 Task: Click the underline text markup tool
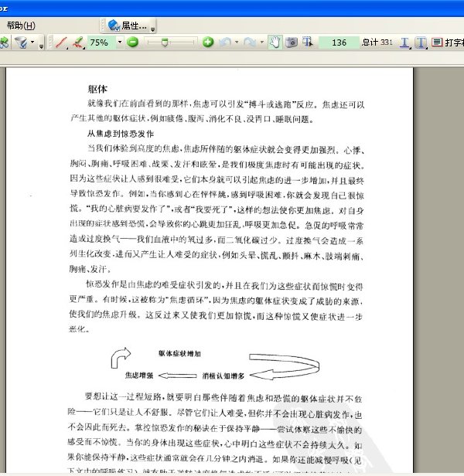click(404, 42)
